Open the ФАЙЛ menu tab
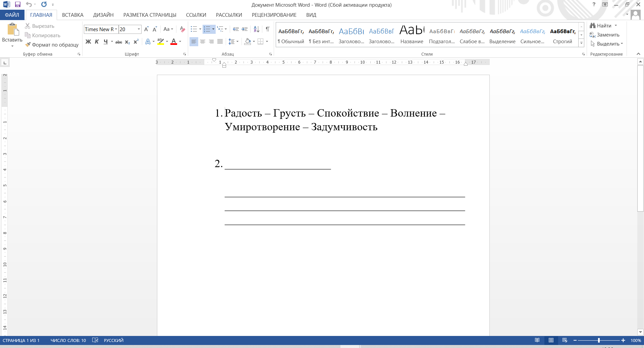The height and width of the screenshot is (348, 644). click(12, 15)
